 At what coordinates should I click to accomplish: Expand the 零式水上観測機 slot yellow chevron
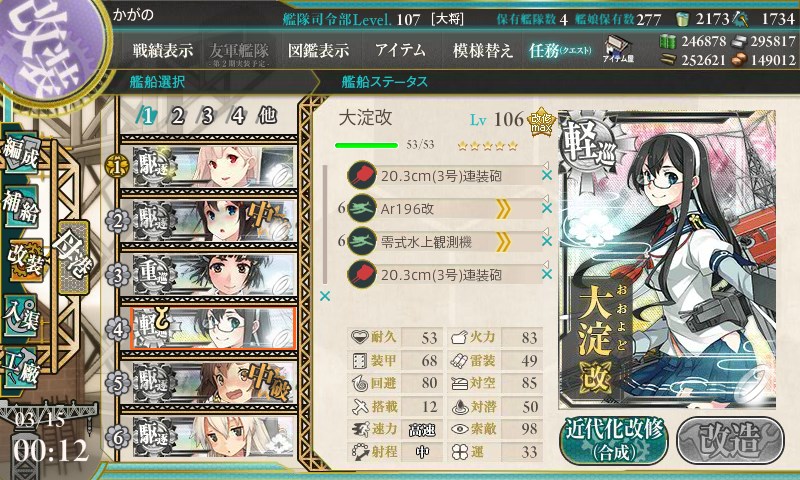point(504,242)
